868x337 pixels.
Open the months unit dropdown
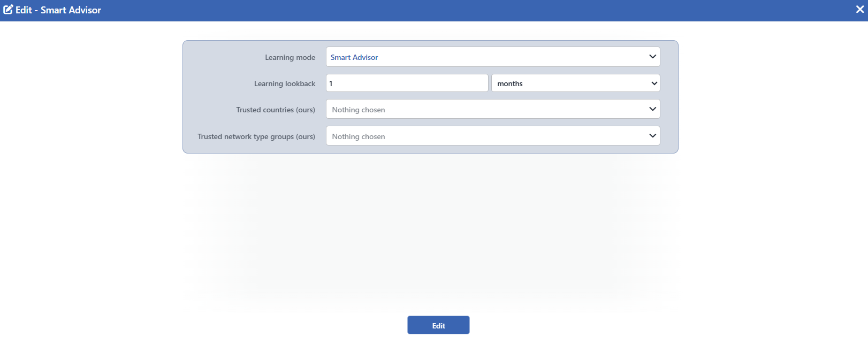click(576, 83)
